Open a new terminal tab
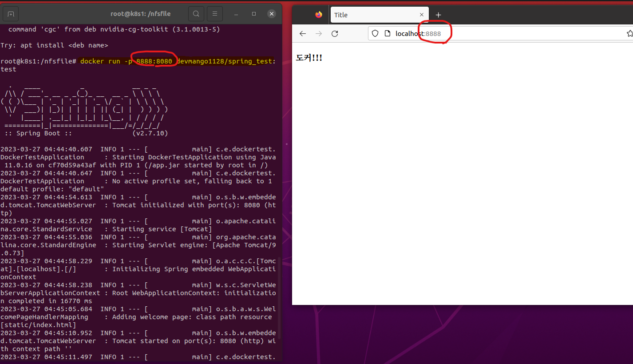The image size is (633, 364). point(11,14)
